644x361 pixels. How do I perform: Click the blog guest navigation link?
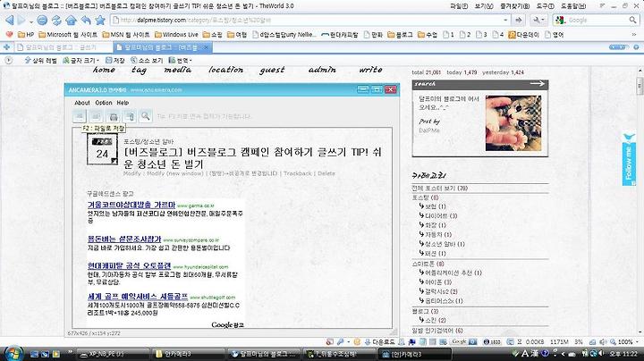click(x=272, y=71)
